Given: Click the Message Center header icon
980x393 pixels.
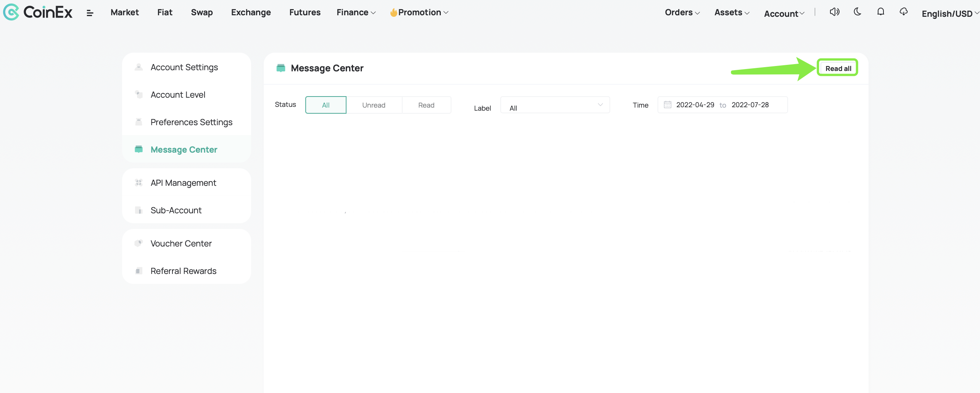Looking at the screenshot, I should pos(281,68).
